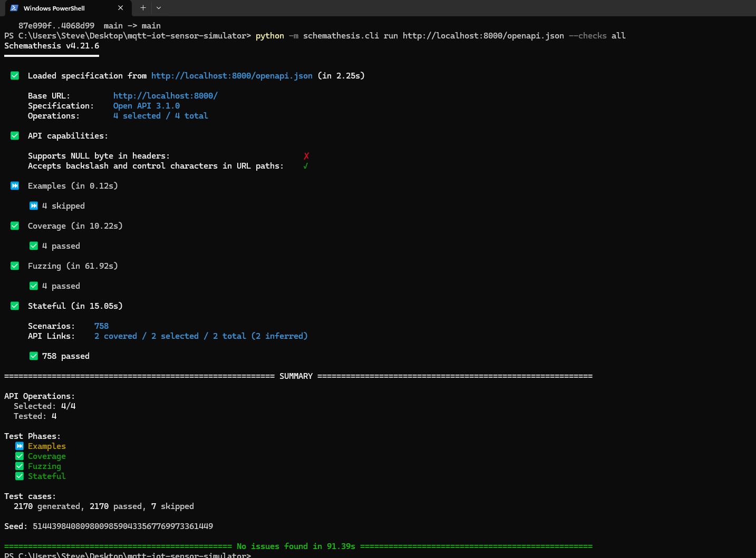Expand the new tab profile dropdown chevron

coord(159,8)
